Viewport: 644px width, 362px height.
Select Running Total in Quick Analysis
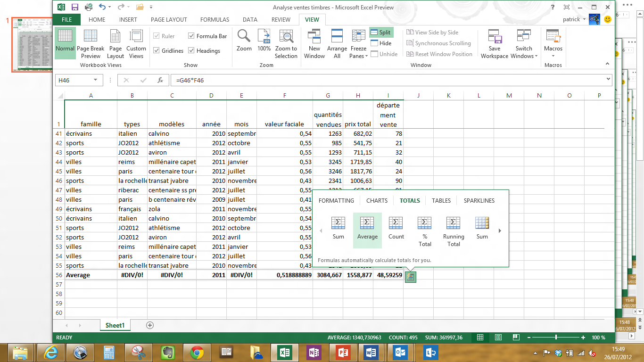[x=453, y=232]
